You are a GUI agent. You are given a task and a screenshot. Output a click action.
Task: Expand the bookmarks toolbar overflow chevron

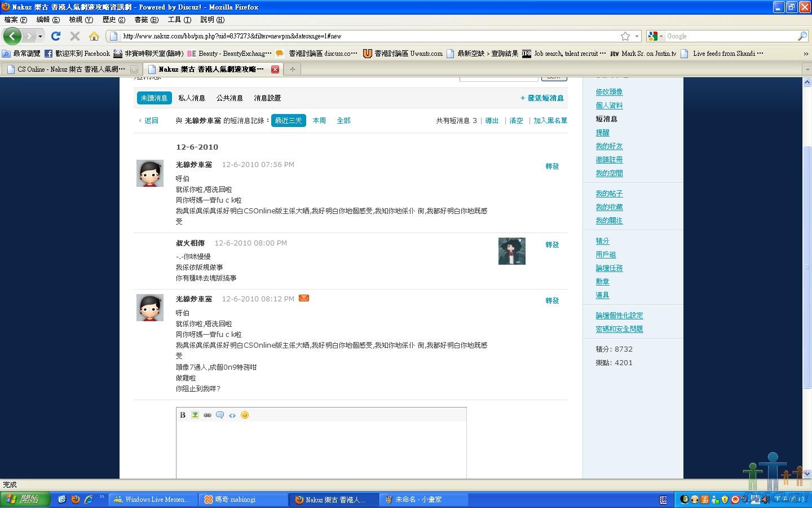(805, 54)
